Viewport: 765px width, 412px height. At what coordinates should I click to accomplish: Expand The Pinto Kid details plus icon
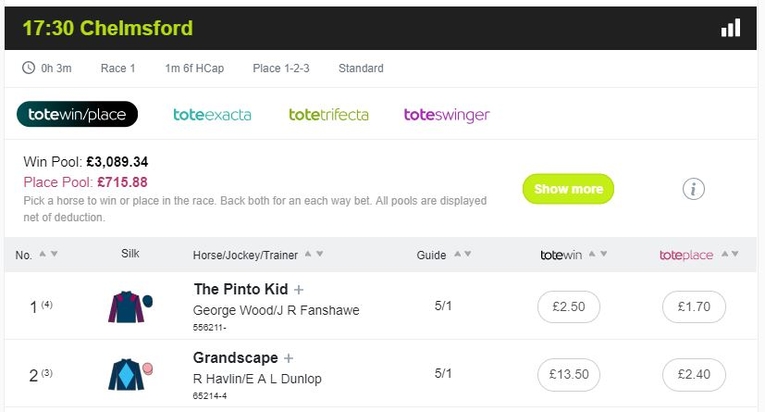[298, 290]
